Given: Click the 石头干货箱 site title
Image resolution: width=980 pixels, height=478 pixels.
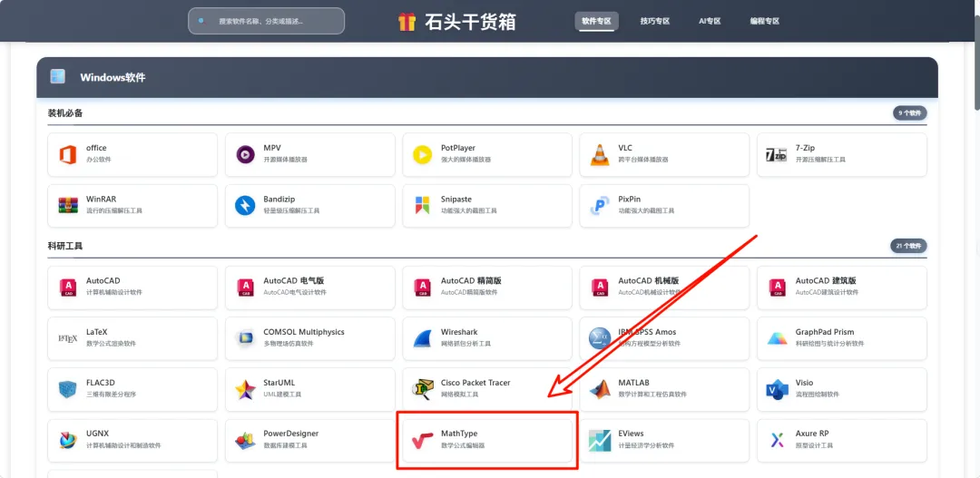Looking at the screenshot, I should point(471,23).
